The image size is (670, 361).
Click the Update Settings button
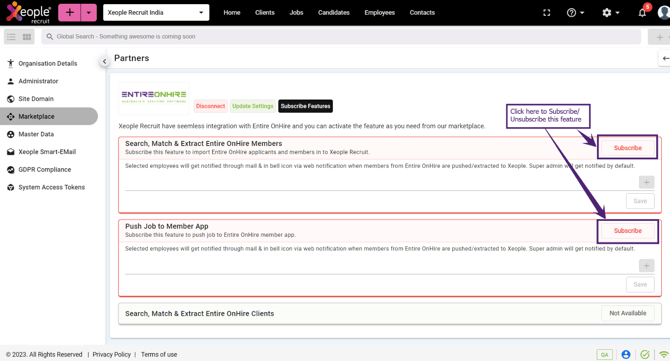pyautogui.click(x=253, y=106)
